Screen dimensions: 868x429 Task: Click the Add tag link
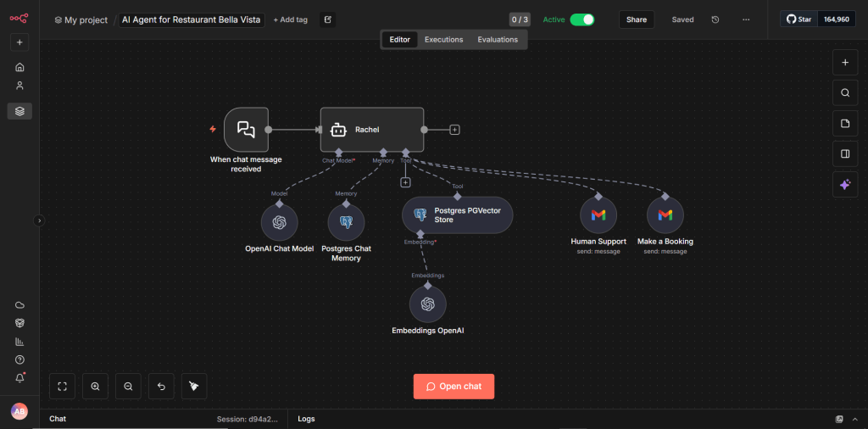(x=290, y=19)
